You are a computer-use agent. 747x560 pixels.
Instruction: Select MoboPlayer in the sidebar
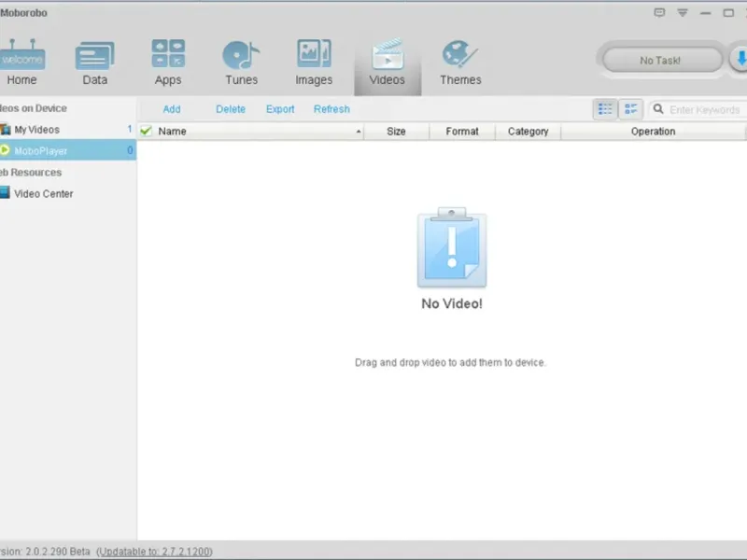point(68,150)
